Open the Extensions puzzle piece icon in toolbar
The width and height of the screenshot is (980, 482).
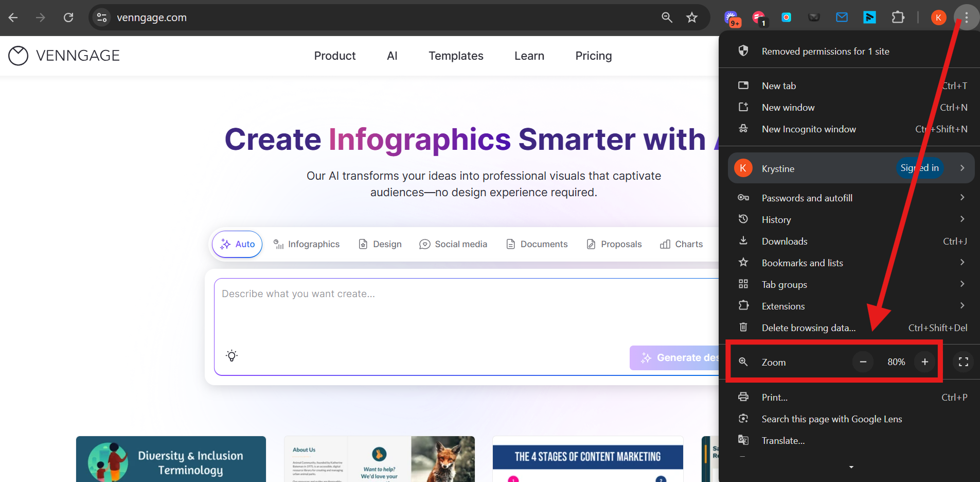click(x=898, y=18)
